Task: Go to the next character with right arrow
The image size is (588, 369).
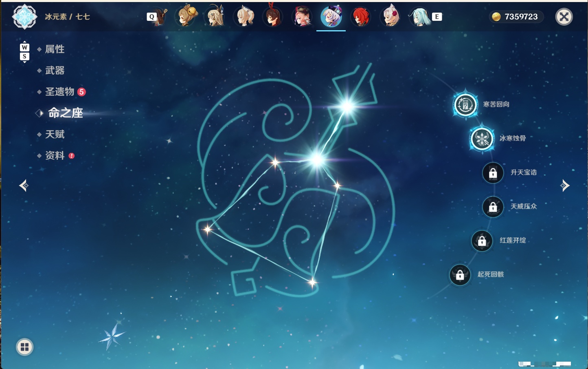Action: click(565, 186)
